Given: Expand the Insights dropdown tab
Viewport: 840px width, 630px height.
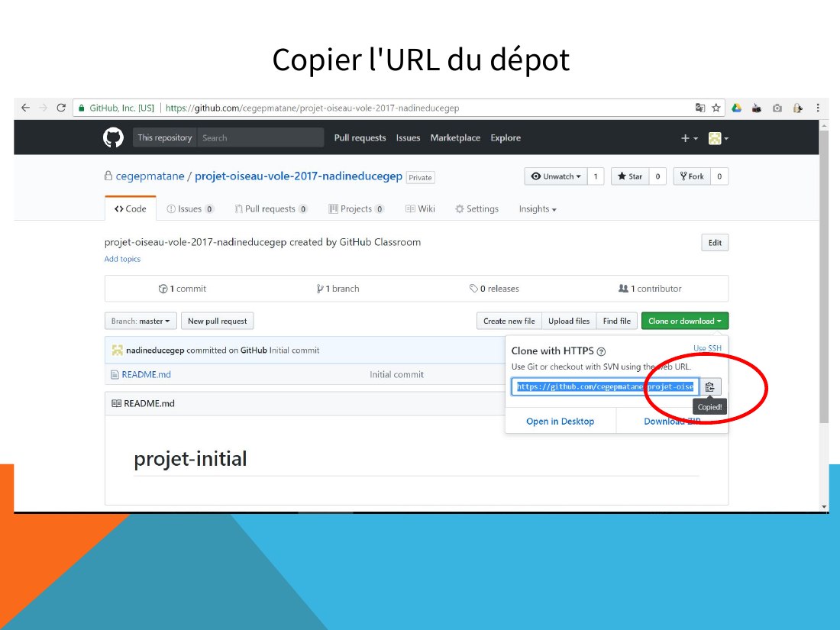Looking at the screenshot, I should (538, 209).
